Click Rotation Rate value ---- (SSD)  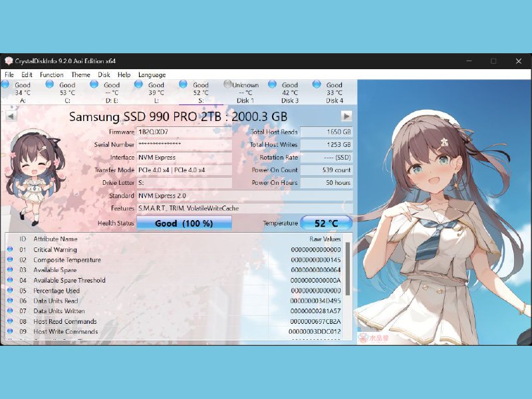click(327, 158)
